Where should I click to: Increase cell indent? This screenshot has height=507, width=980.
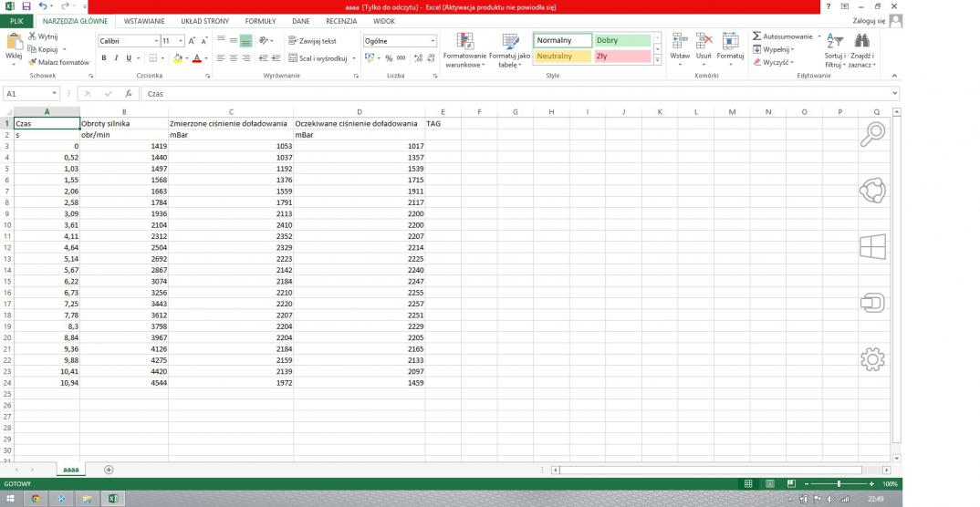pyautogui.click(x=276, y=58)
